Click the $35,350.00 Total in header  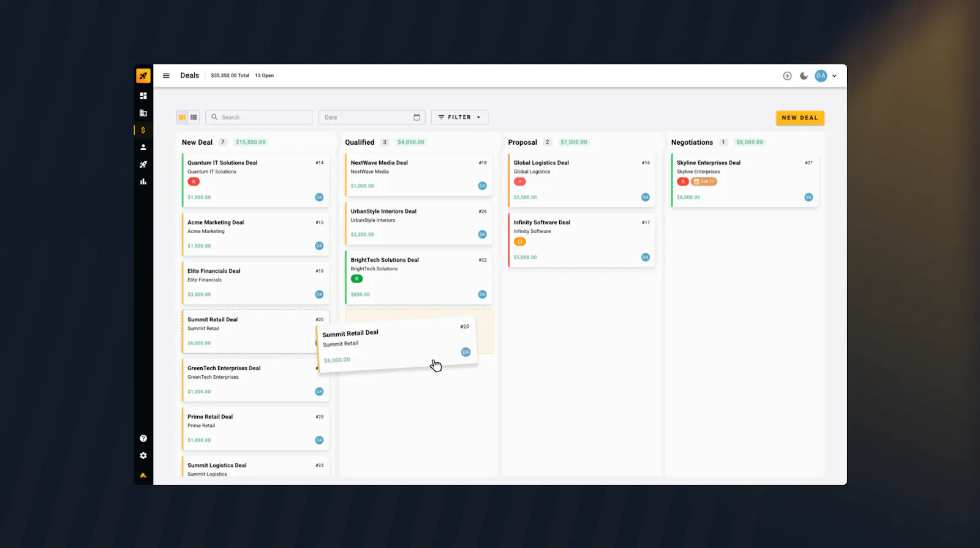[x=230, y=75]
